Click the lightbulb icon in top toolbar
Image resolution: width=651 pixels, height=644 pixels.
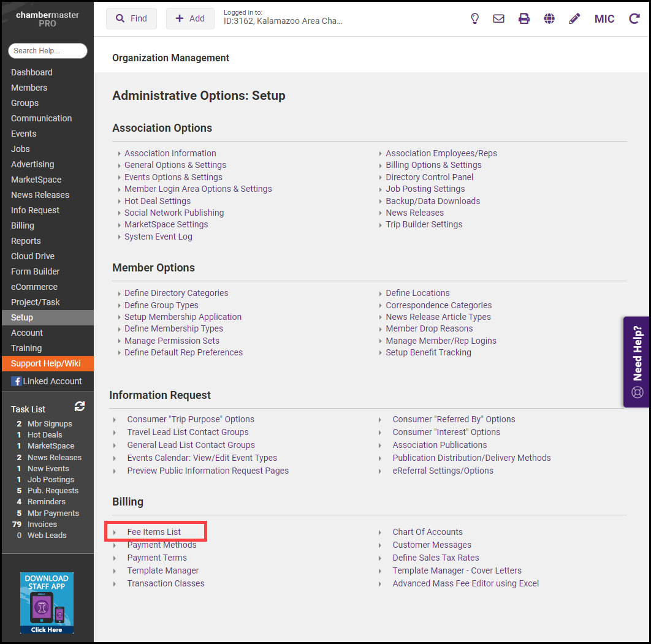(x=474, y=19)
